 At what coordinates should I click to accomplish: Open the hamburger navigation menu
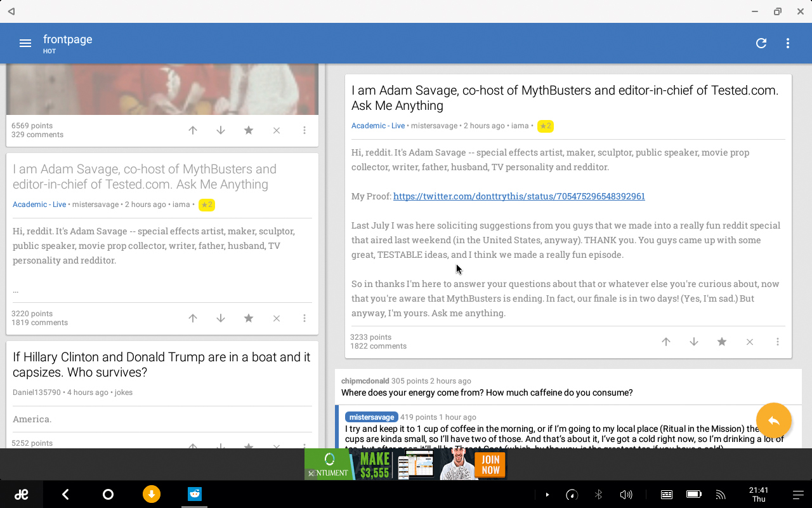[25, 43]
